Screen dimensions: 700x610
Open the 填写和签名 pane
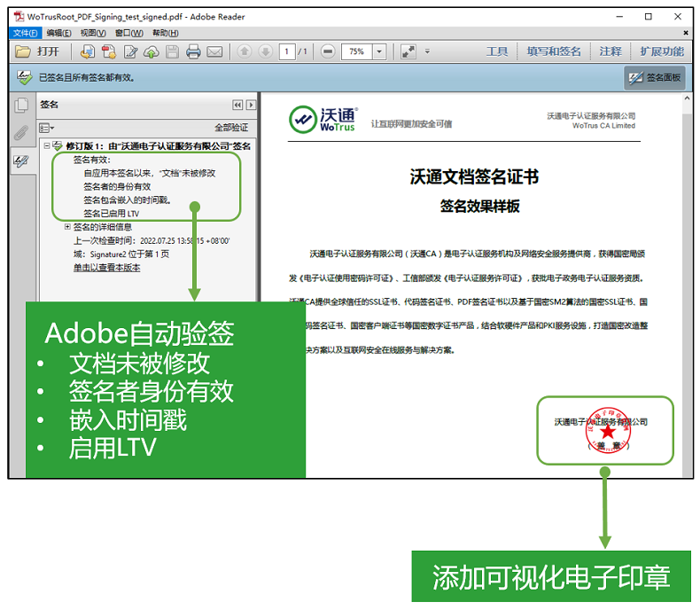tap(554, 52)
